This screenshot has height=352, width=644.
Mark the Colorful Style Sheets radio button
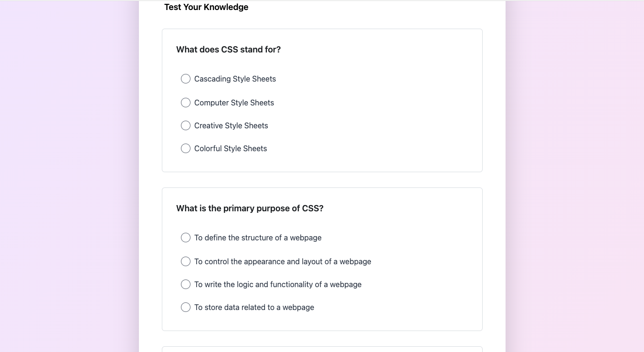pos(186,148)
